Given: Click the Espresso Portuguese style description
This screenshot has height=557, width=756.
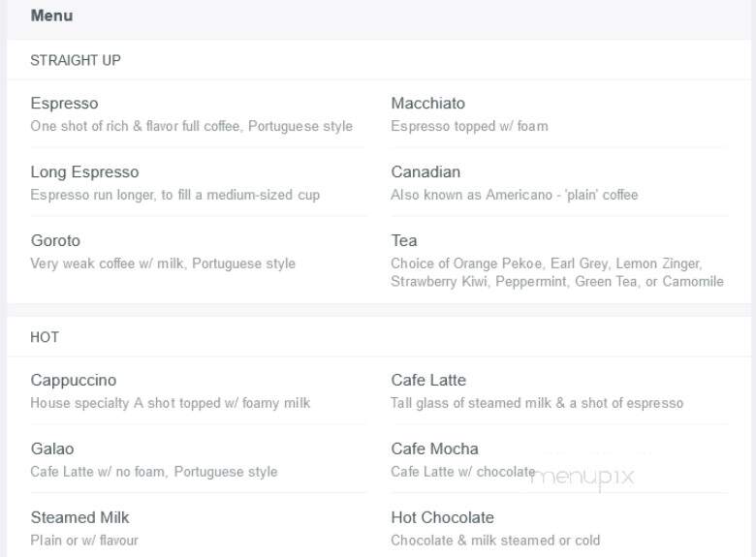Looking at the screenshot, I should point(191,126).
